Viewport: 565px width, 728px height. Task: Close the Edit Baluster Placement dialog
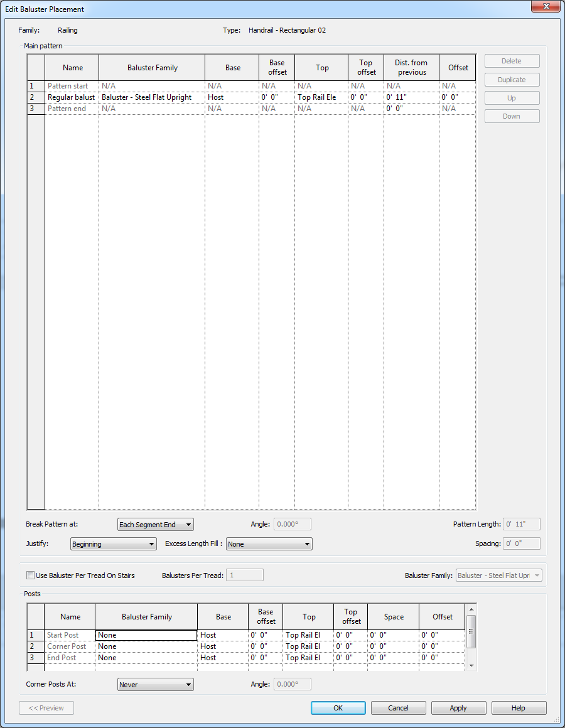546,6
